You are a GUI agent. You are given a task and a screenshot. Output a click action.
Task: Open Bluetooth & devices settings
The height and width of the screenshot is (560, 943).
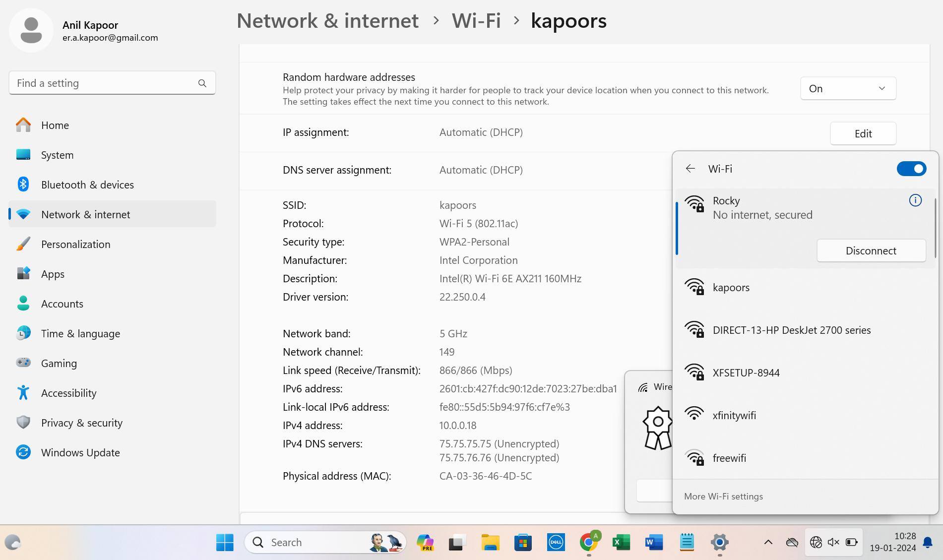pos(87,185)
